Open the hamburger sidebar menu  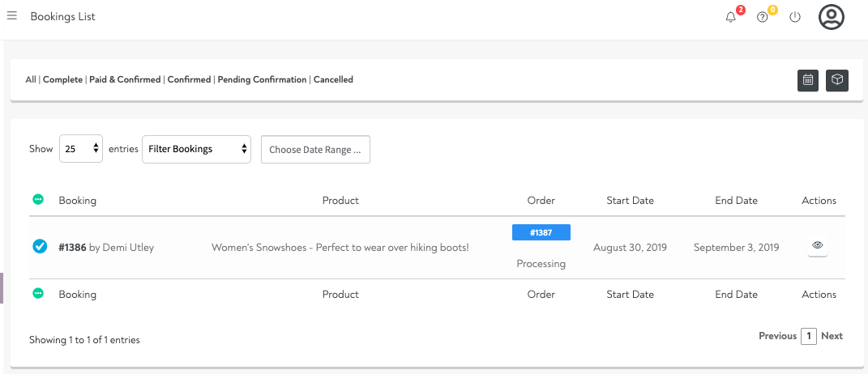click(12, 16)
